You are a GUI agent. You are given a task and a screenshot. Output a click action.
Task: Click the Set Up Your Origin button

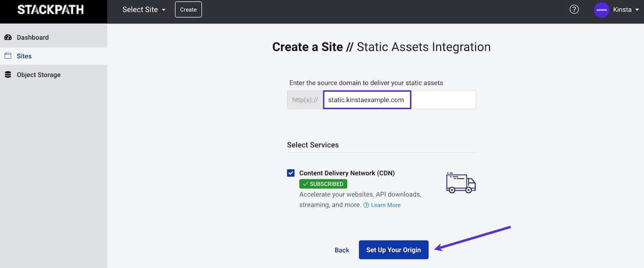(393, 250)
